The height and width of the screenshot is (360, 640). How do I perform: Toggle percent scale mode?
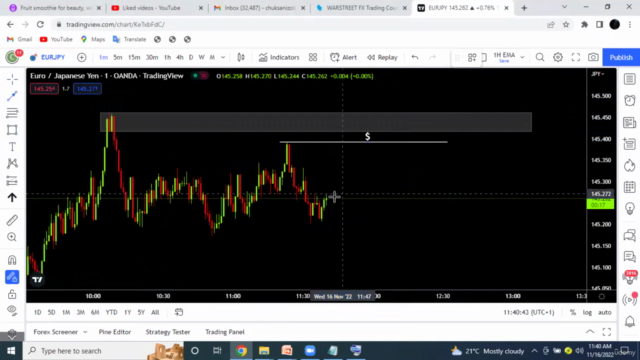click(573, 312)
